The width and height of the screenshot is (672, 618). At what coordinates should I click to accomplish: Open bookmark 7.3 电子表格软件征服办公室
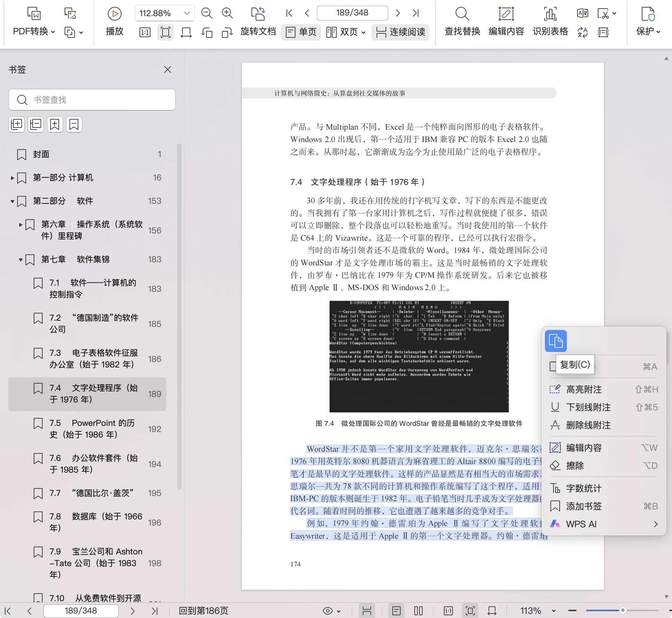pos(87,359)
